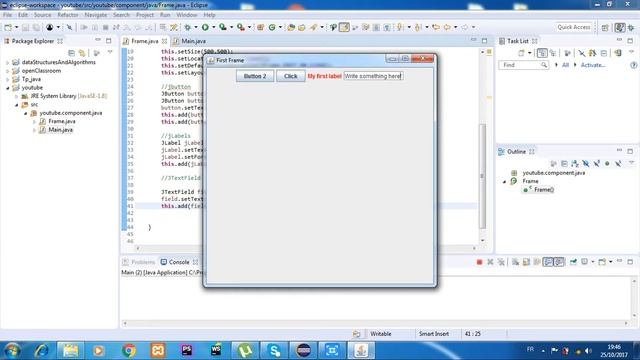
Task: Open the Debug button dropdown arrow
Action: 196,27
